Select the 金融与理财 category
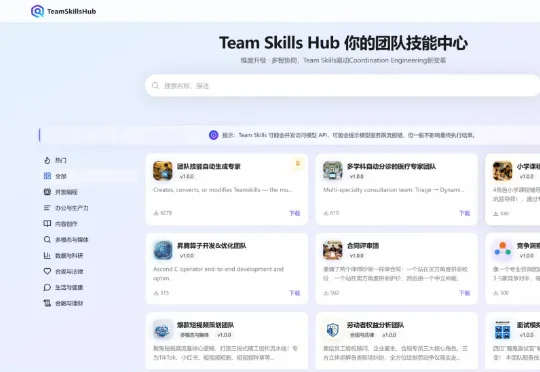540x372 pixels. click(x=63, y=303)
